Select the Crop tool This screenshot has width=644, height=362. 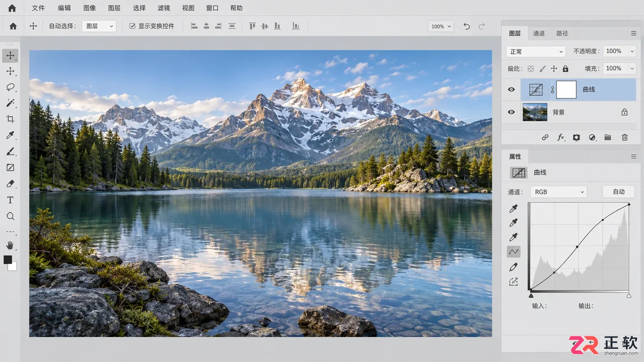(10, 119)
